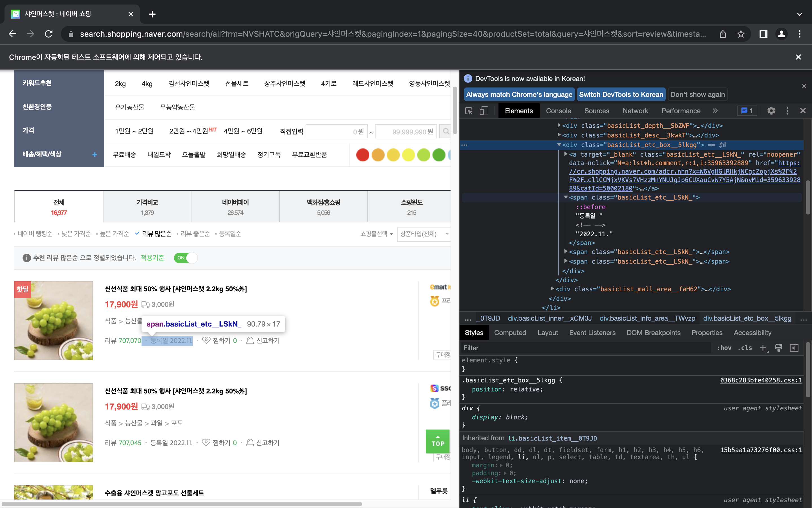Image resolution: width=812 pixels, height=508 pixels.
Task: Select the 리뷰 좋은순 sort option
Action: click(x=195, y=233)
